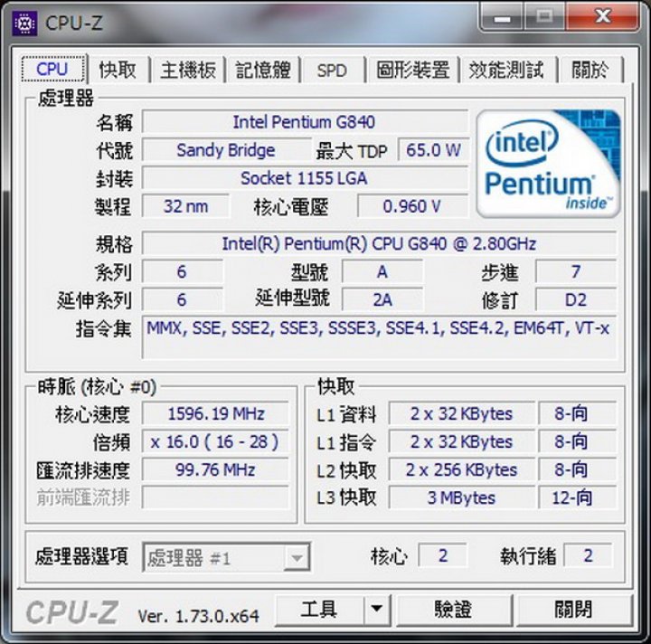Click the 核心速度 1596.19 MHz field
The height and width of the screenshot is (644, 651).
click(x=215, y=413)
